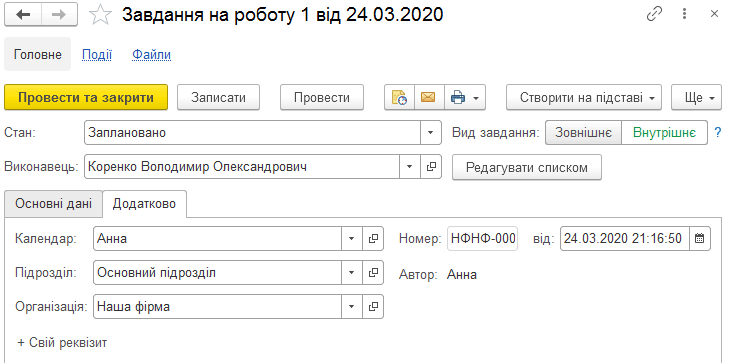Open the Виконавець record with open icon
The image size is (730, 363).
(431, 167)
